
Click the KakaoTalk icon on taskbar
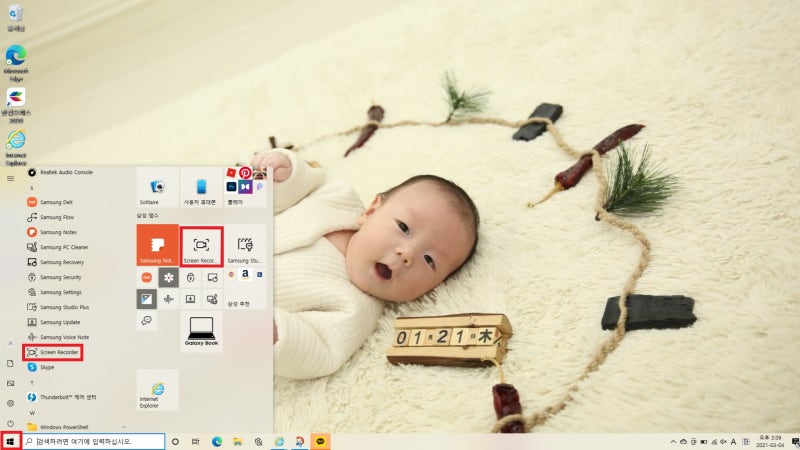point(320,441)
